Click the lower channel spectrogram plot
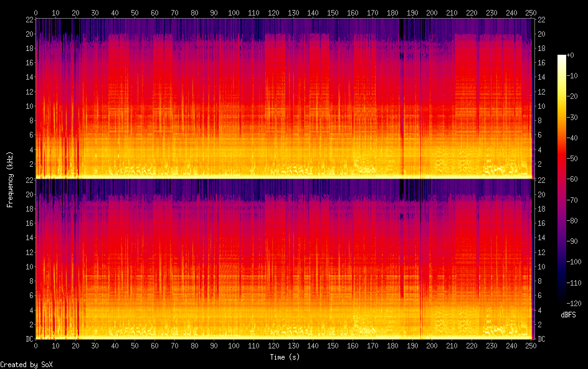 285,259
